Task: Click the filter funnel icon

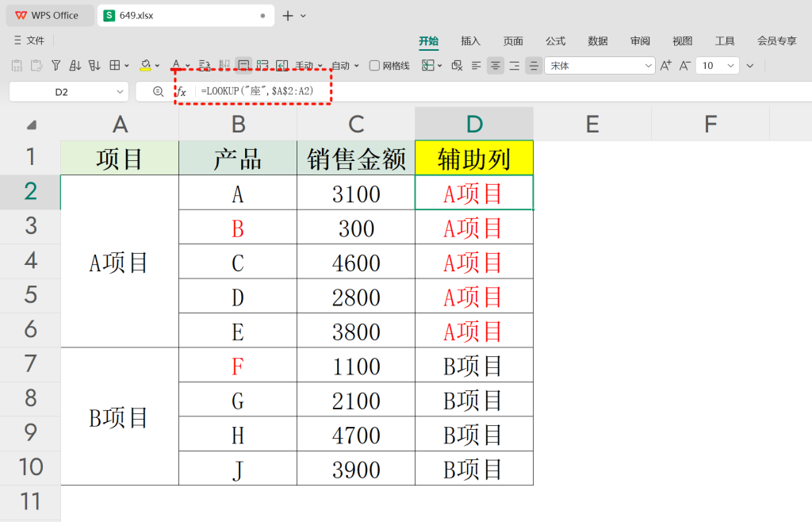Action: coord(56,66)
